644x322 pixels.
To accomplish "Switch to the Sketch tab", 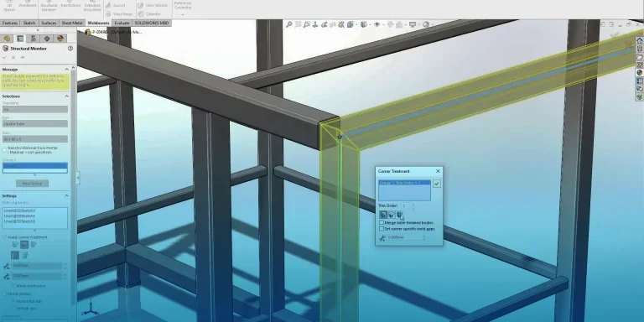I will tap(29, 23).
